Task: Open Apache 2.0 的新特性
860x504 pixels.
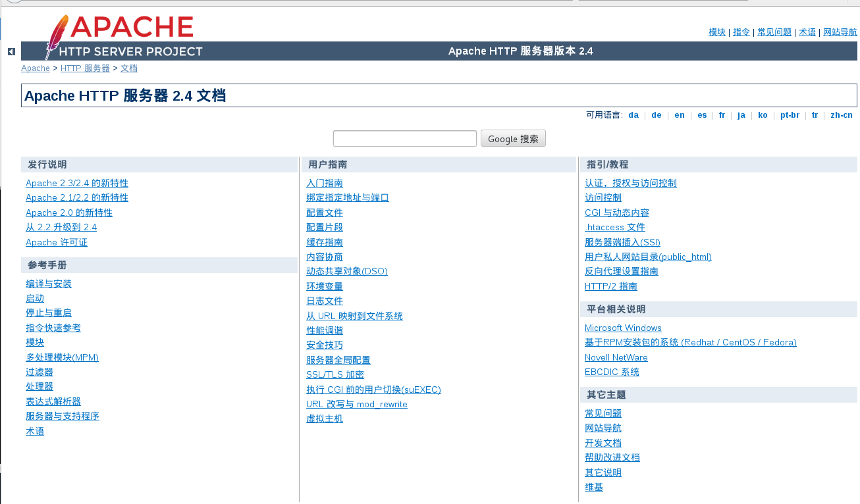Action: 69,213
